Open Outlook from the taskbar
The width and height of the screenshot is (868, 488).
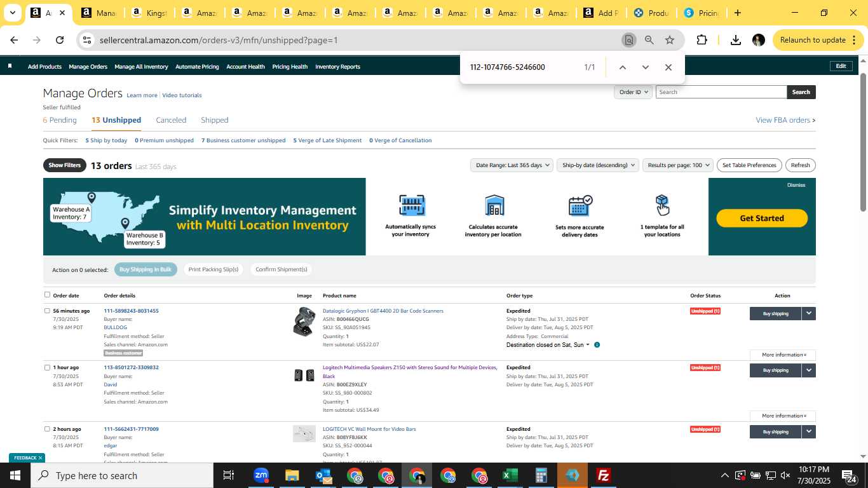point(323,475)
